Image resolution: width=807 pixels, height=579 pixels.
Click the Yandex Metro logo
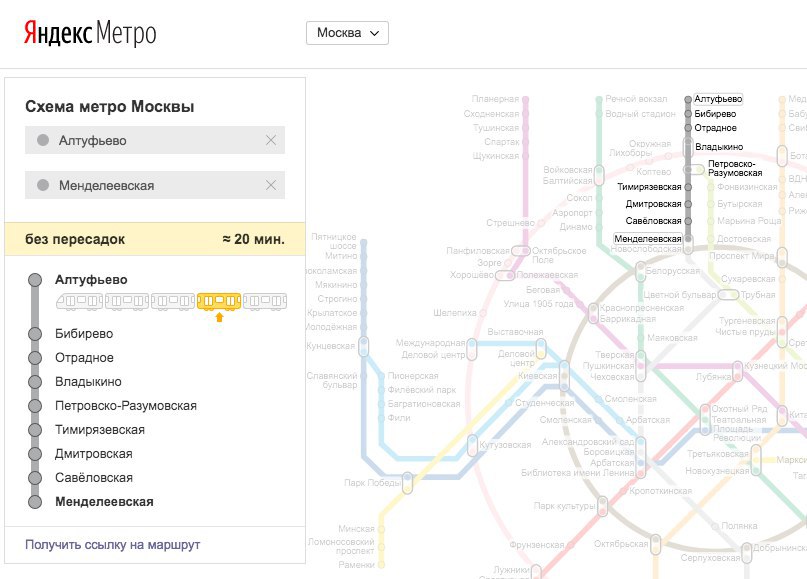[x=90, y=33]
